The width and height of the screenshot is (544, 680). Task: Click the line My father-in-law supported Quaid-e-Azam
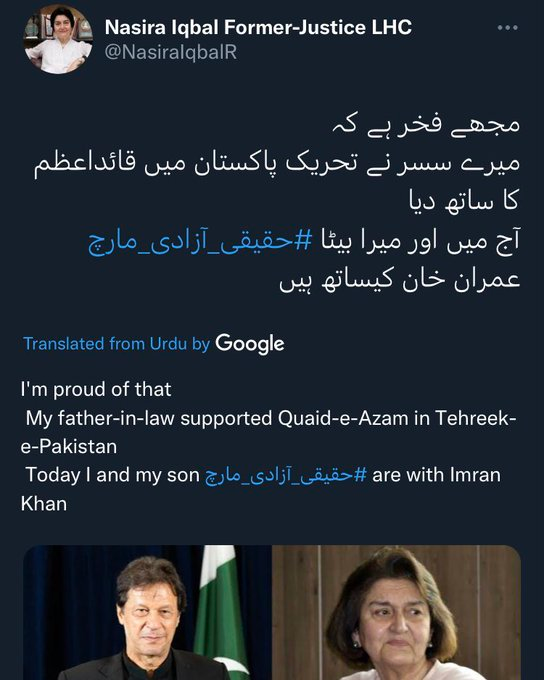point(271,418)
